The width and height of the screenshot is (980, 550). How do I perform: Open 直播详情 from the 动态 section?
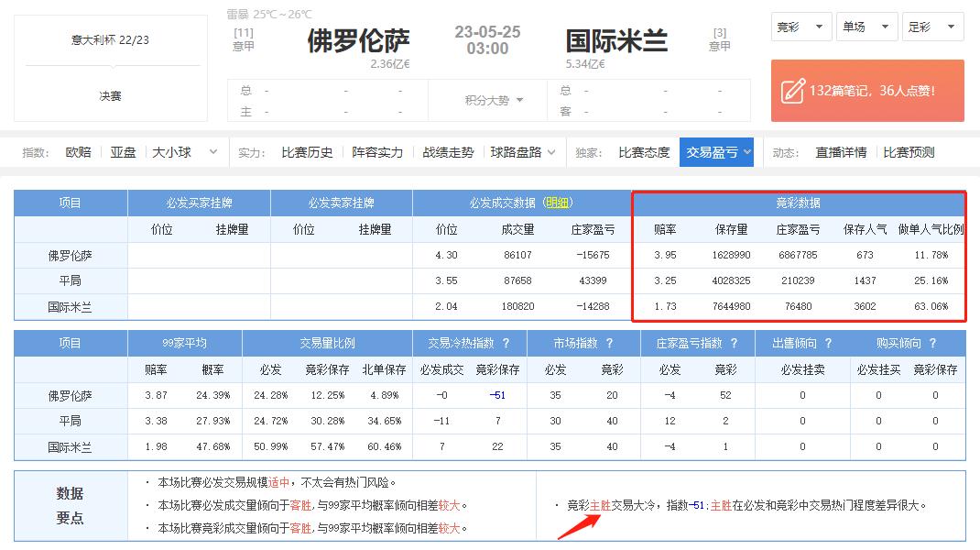(842, 152)
